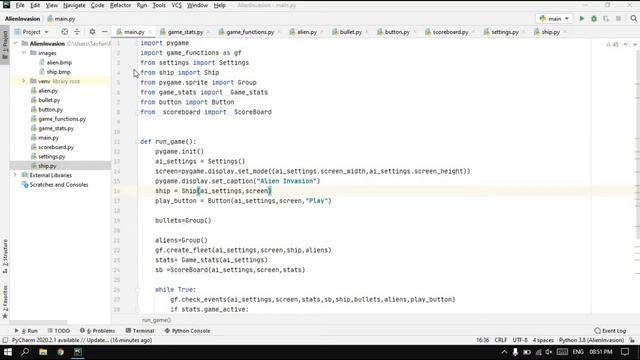Open File Explorer from taskbar
Viewport: 640px width, 360px height.
click(43, 352)
